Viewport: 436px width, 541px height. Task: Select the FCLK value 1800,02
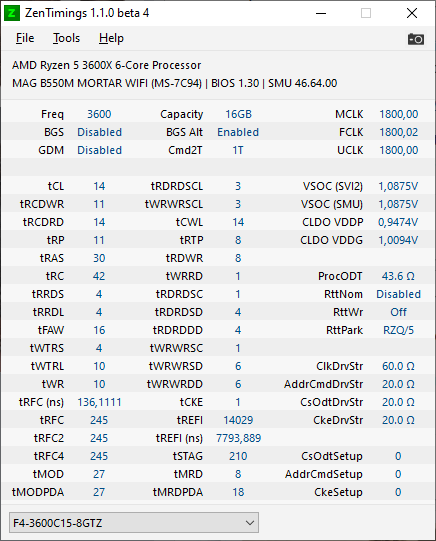[x=398, y=132]
